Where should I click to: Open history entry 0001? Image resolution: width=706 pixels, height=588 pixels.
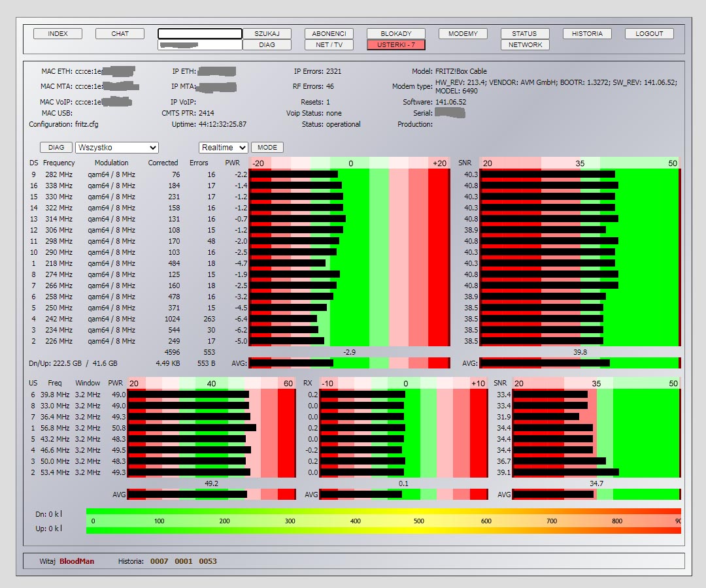click(x=183, y=561)
